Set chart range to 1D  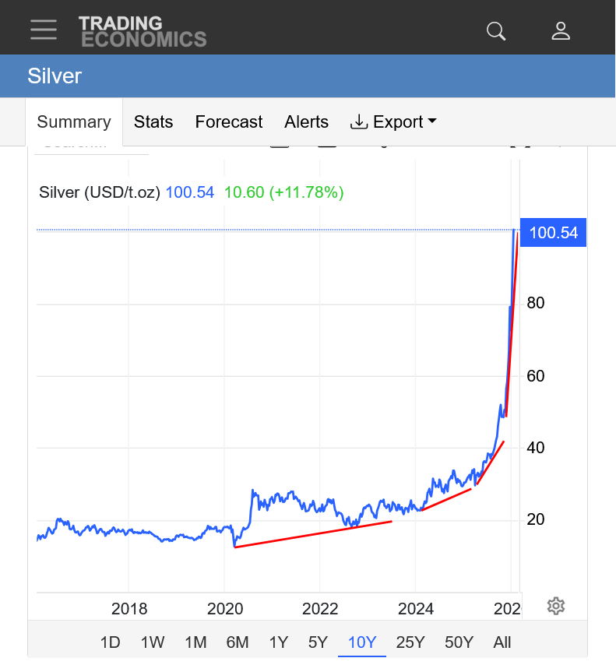pos(111,642)
